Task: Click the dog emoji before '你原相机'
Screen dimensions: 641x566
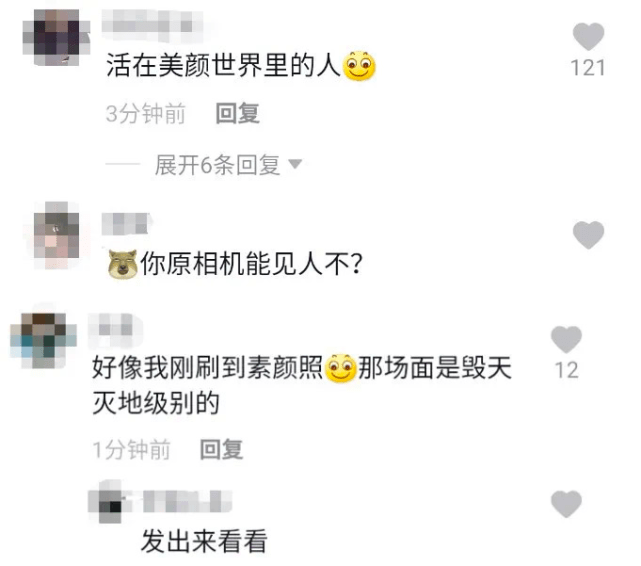Action: pos(122,264)
